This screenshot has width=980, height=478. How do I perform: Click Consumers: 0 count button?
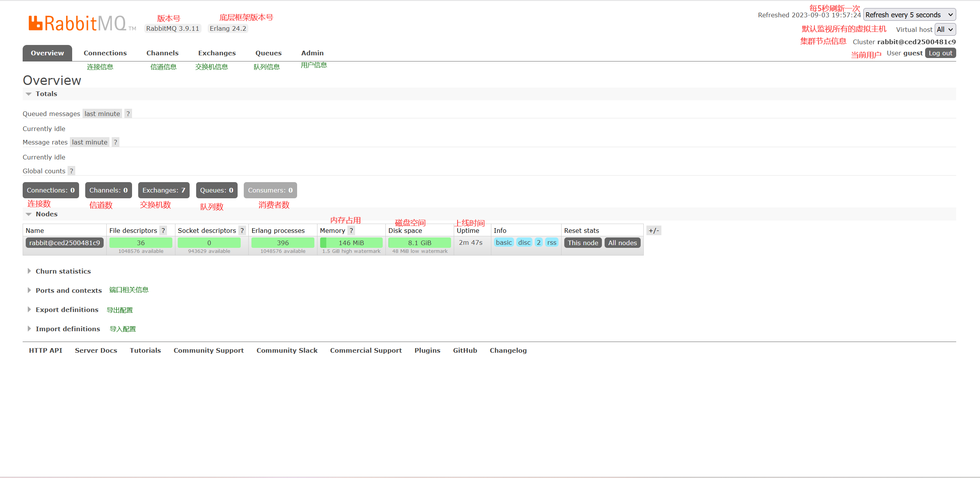[x=270, y=190]
